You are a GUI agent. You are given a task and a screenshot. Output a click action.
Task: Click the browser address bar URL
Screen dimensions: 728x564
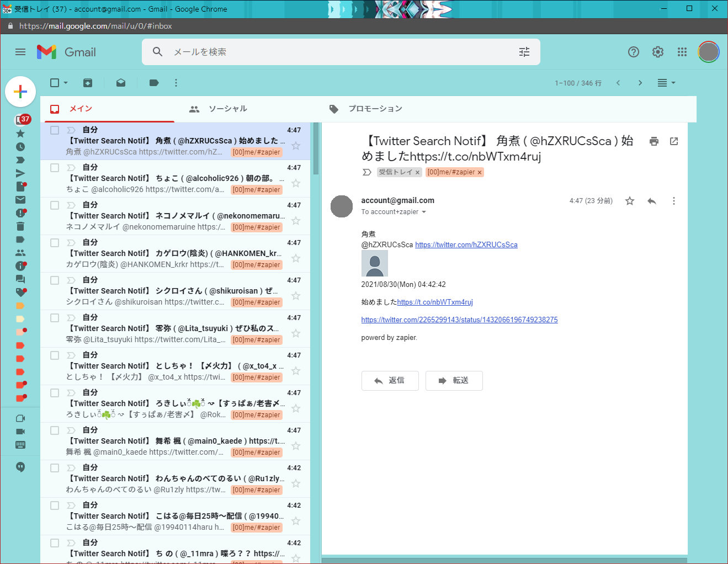pyautogui.click(x=95, y=26)
